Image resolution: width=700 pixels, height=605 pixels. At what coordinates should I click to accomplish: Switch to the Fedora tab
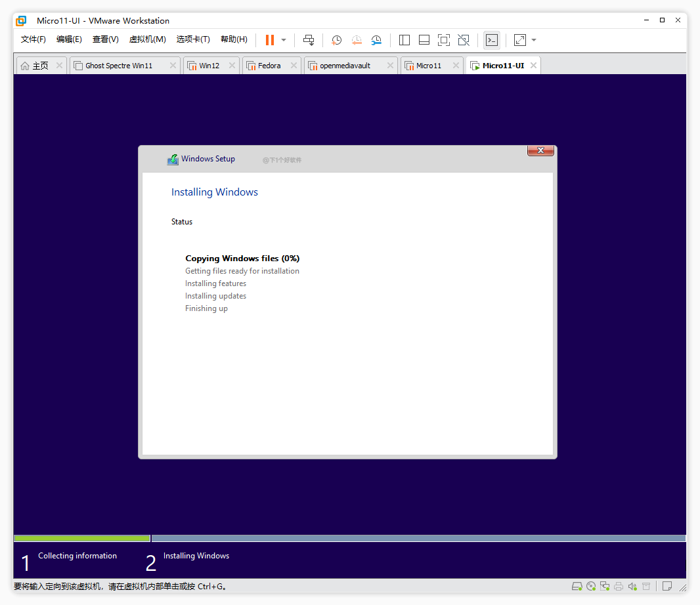(x=269, y=66)
